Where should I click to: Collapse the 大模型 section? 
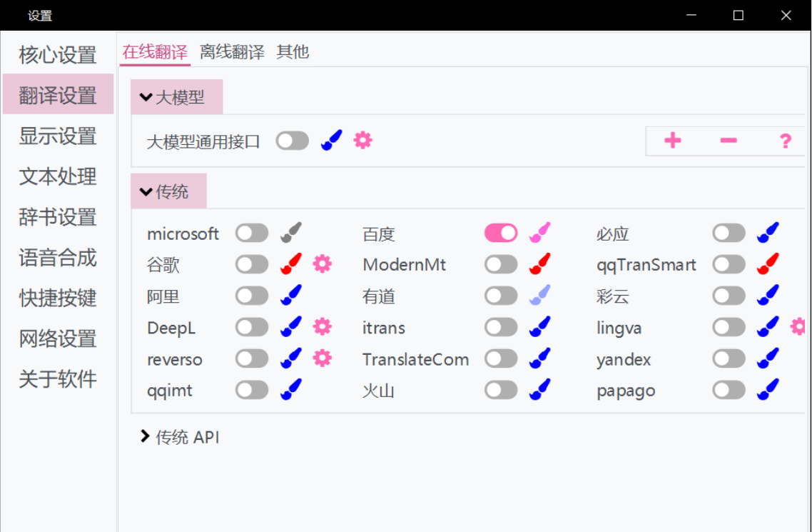click(x=176, y=97)
